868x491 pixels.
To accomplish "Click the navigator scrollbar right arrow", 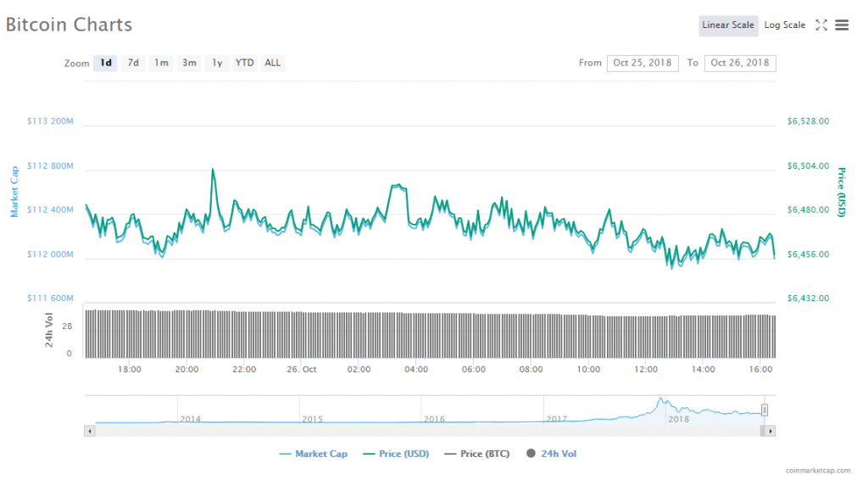I will [770, 431].
